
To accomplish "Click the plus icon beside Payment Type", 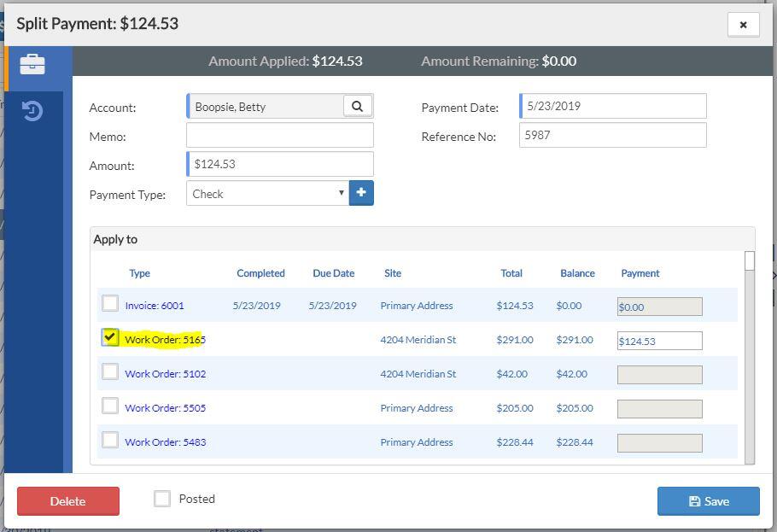I will 361,193.
